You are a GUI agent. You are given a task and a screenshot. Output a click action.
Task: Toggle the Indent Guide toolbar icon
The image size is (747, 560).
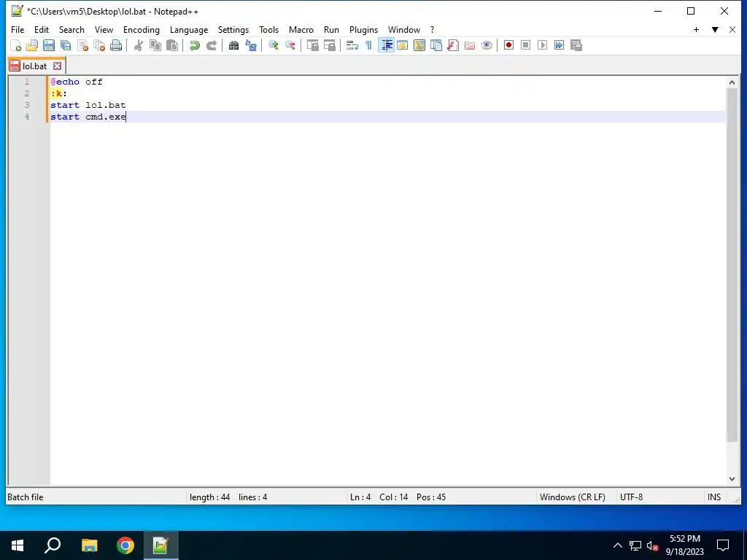pos(387,45)
